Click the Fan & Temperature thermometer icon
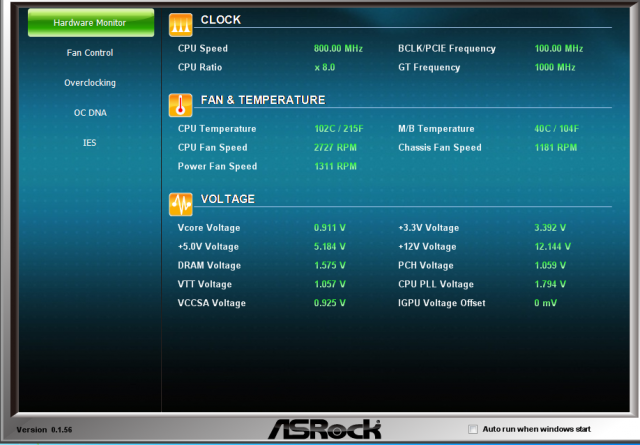 (x=180, y=105)
